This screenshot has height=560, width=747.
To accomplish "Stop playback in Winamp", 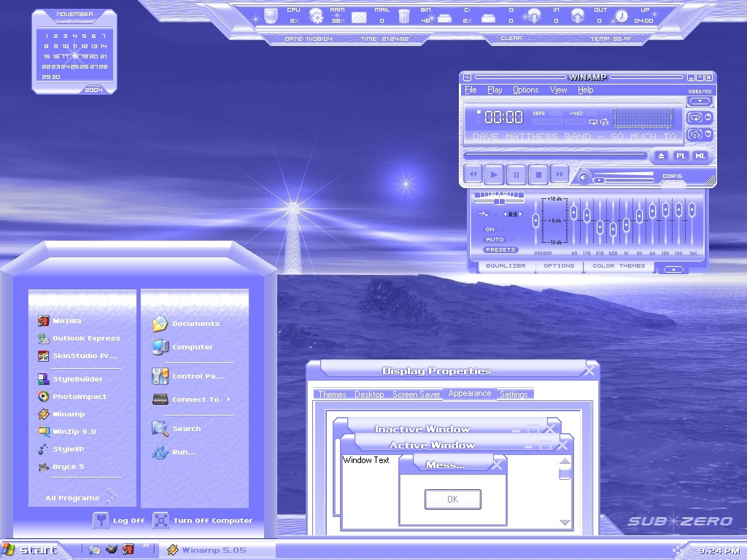I will (538, 174).
